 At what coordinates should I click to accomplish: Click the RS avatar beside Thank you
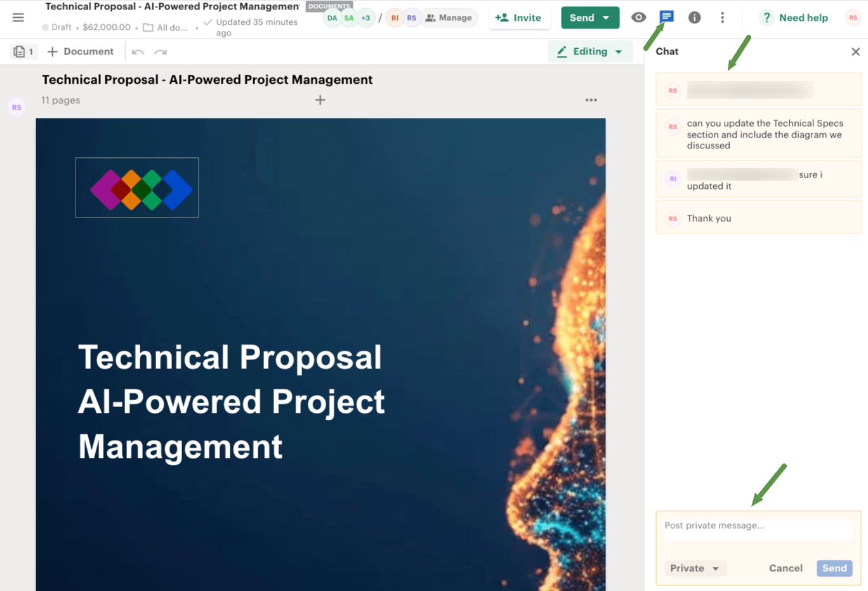pyautogui.click(x=673, y=219)
